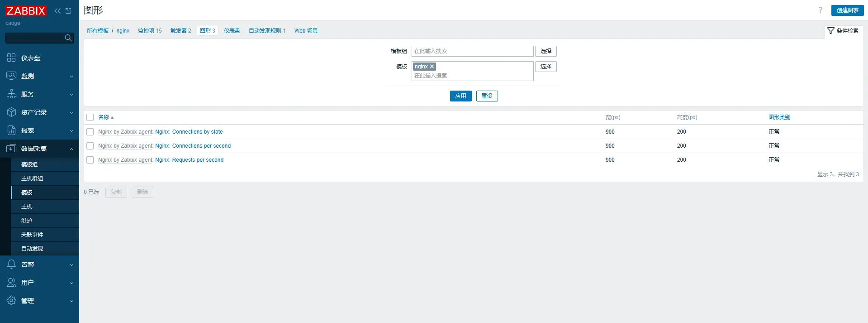Click the 高度(px) column header

click(x=687, y=117)
